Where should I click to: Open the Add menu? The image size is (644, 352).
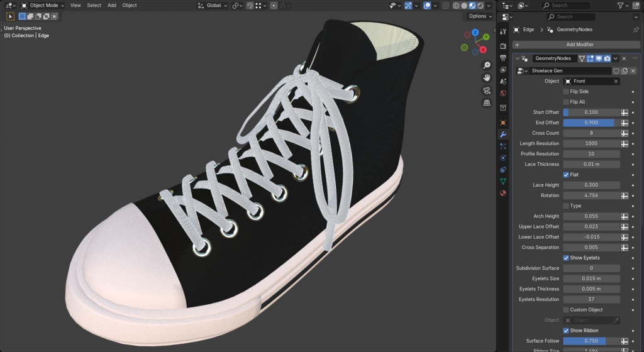click(x=112, y=5)
